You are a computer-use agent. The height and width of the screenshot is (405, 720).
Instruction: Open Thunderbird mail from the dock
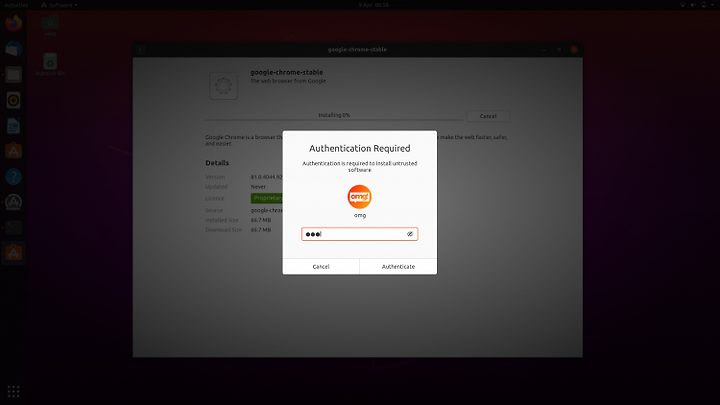point(13,49)
